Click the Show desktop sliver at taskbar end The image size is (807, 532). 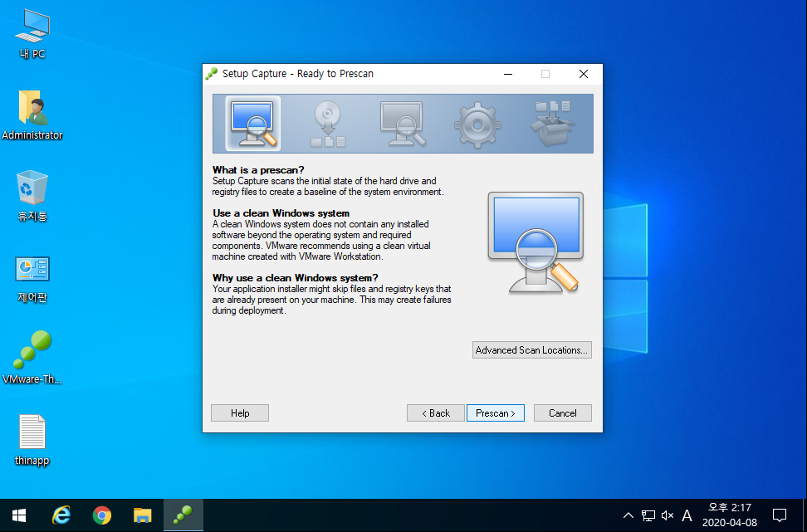coord(805,515)
